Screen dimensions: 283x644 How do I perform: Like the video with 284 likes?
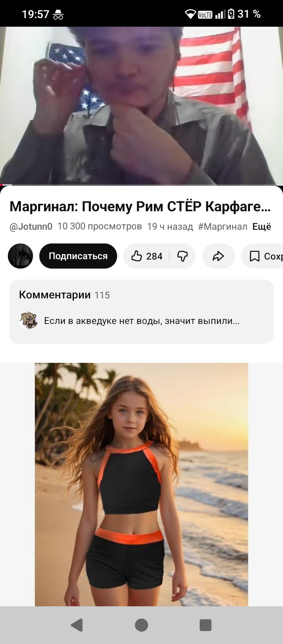pos(147,256)
